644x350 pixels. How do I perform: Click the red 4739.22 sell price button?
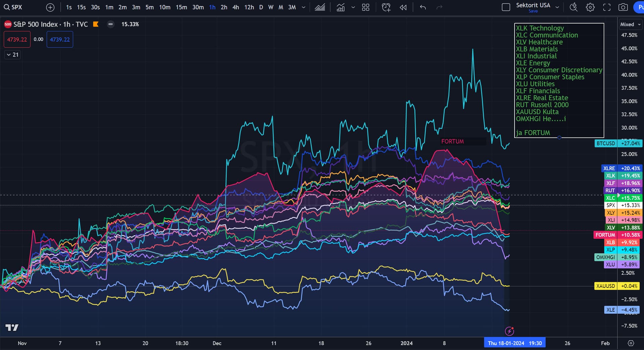pyautogui.click(x=17, y=39)
